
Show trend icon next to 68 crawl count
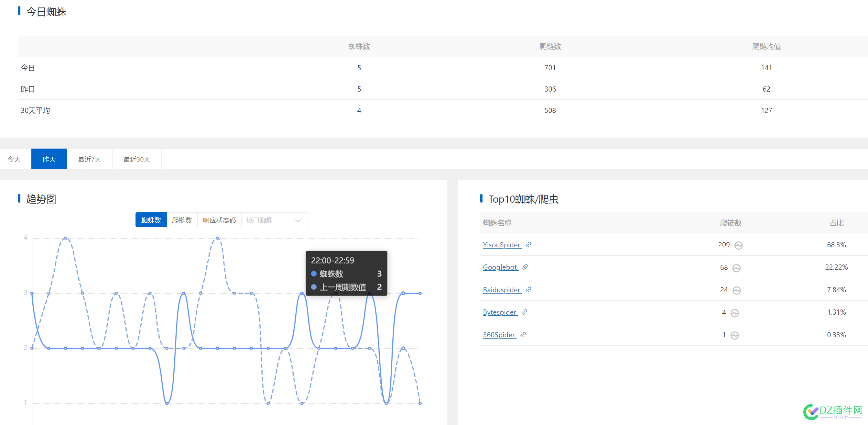(737, 268)
